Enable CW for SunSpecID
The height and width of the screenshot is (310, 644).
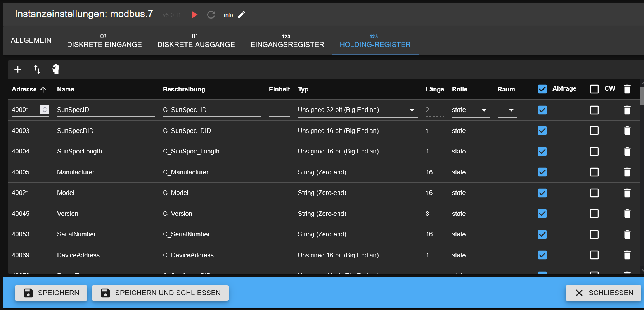[594, 110]
